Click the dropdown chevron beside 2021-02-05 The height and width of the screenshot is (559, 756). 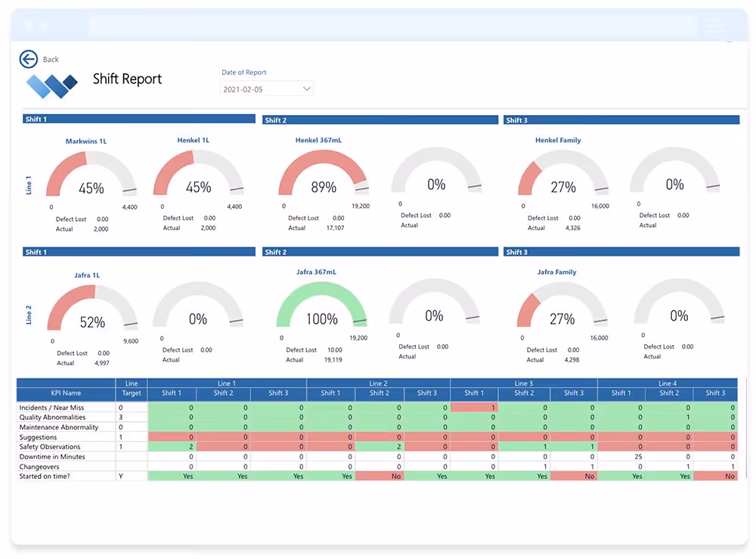pyautogui.click(x=306, y=89)
